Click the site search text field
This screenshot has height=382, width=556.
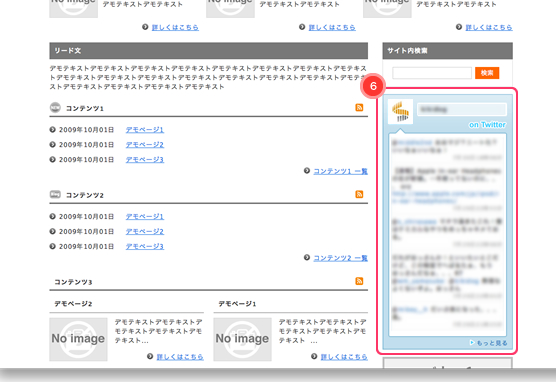click(x=432, y=73)
